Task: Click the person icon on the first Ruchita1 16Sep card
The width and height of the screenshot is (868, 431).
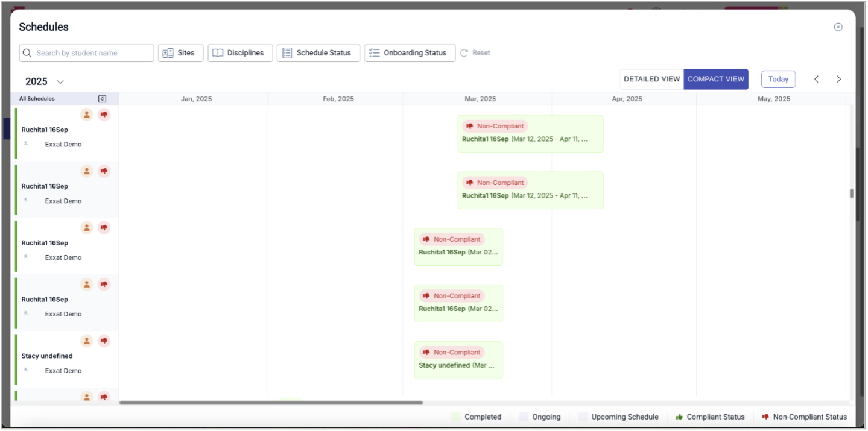Action: 86,114
